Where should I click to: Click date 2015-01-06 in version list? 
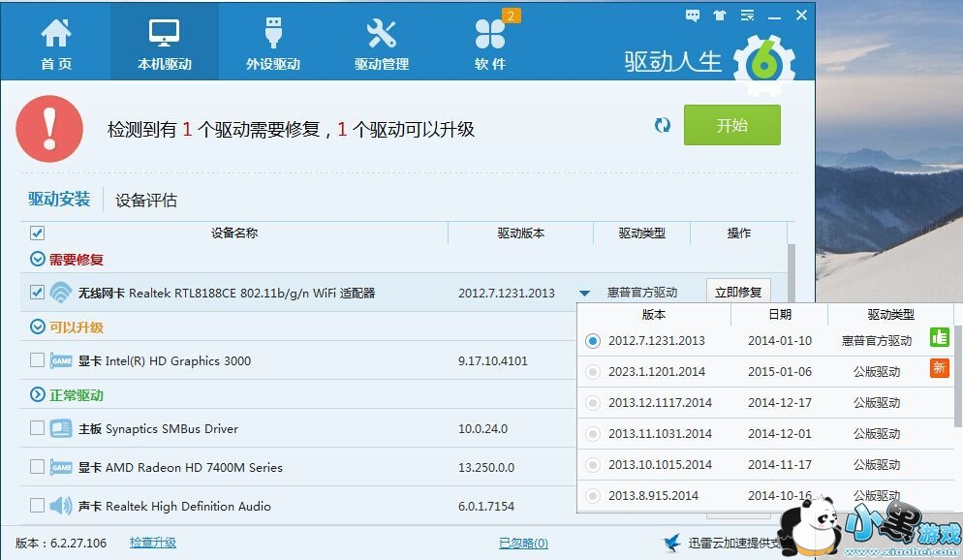(x=780, y=371)
